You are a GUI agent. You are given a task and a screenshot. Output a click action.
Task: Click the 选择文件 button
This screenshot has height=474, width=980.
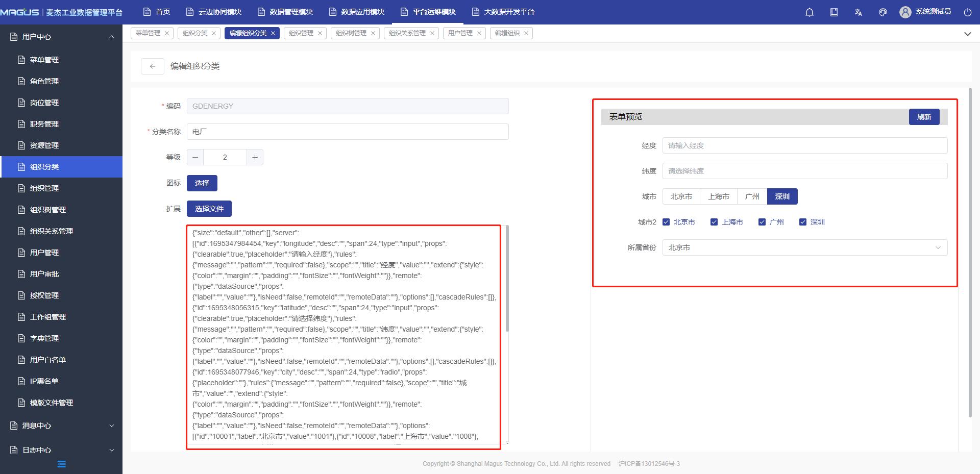(x=209, y=209)
